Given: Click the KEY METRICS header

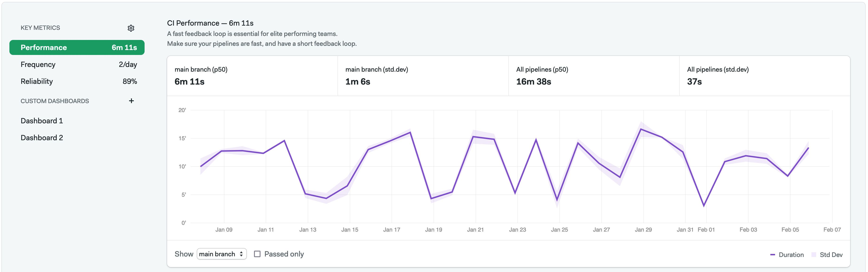Looking at the screenshot, I should pyautogui.click(x=40, y=28).
